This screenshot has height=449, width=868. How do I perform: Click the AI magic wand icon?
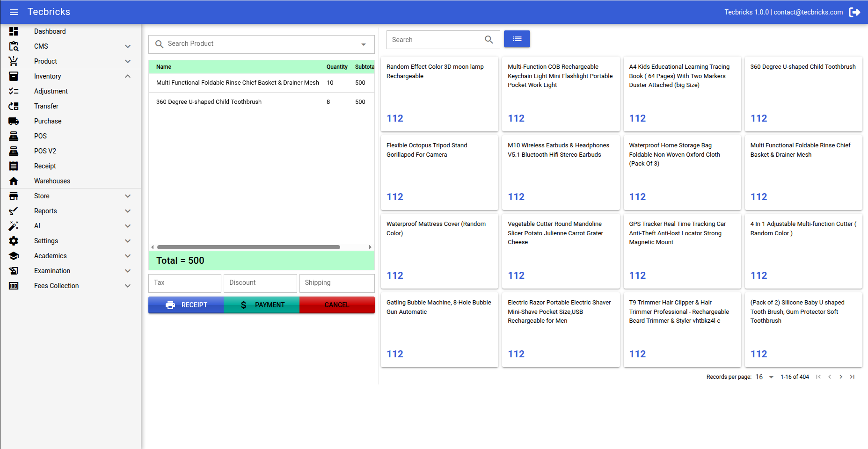click(x=14, y=226)
